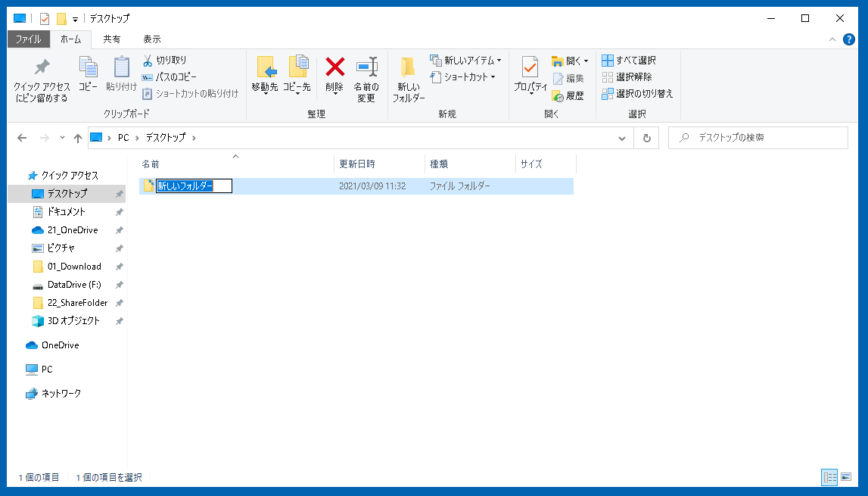868x496 pixels.
Task: Click Invert selection in the ribbon
Action: (637, 94)
